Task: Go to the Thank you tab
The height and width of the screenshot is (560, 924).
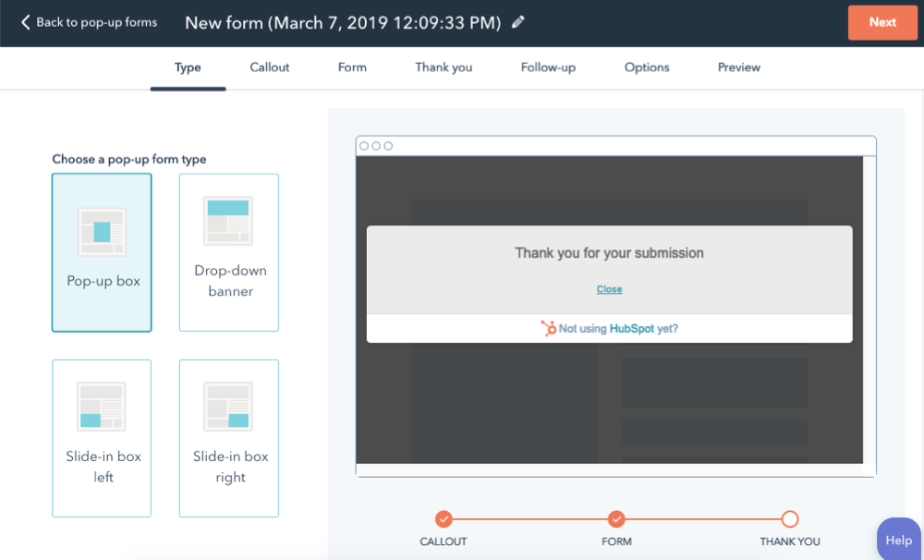Action: 444,67
